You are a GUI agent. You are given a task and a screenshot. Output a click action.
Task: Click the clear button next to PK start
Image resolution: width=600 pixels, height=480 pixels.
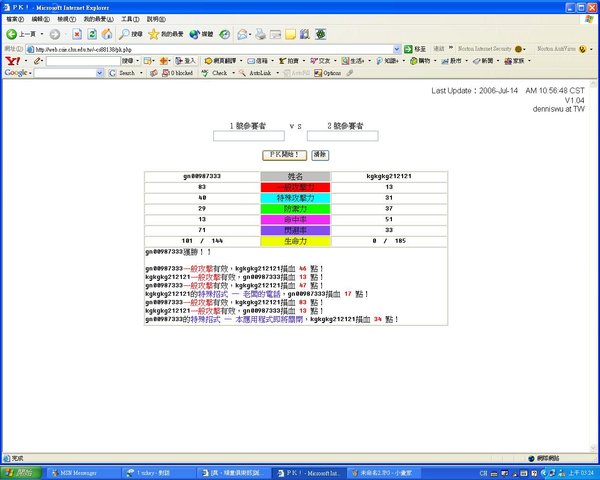tap(320, 155)
